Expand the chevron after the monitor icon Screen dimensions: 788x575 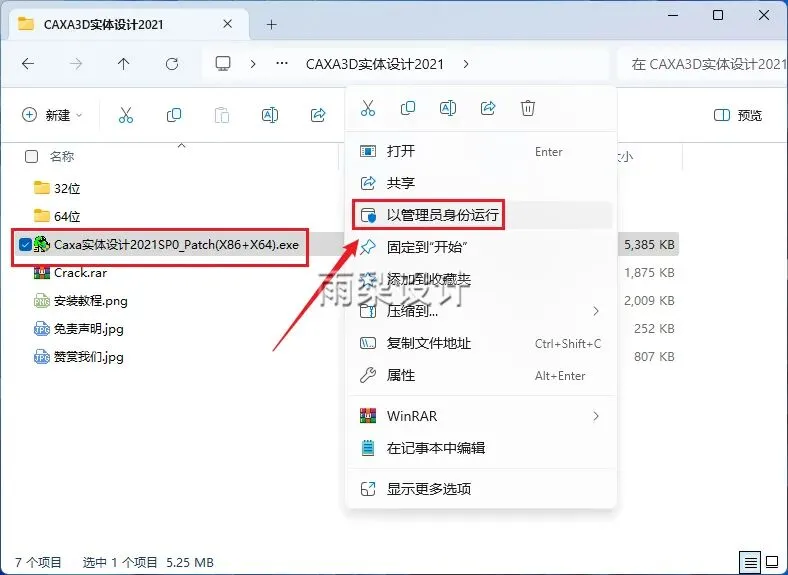click(253, 64)
